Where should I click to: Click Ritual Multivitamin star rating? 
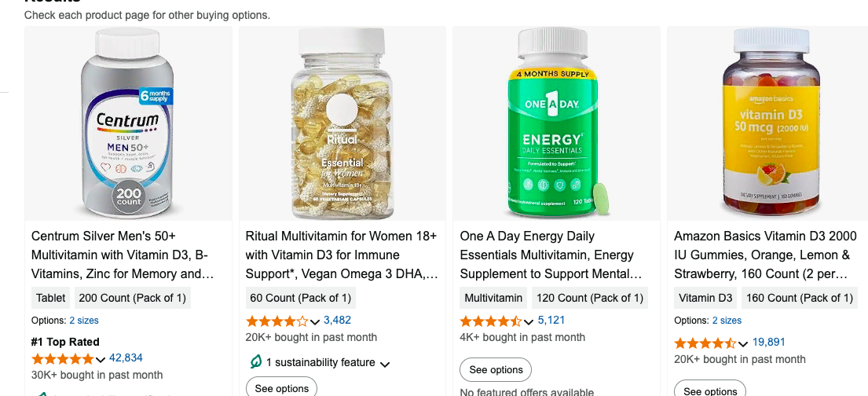click(x=277, y=321)
